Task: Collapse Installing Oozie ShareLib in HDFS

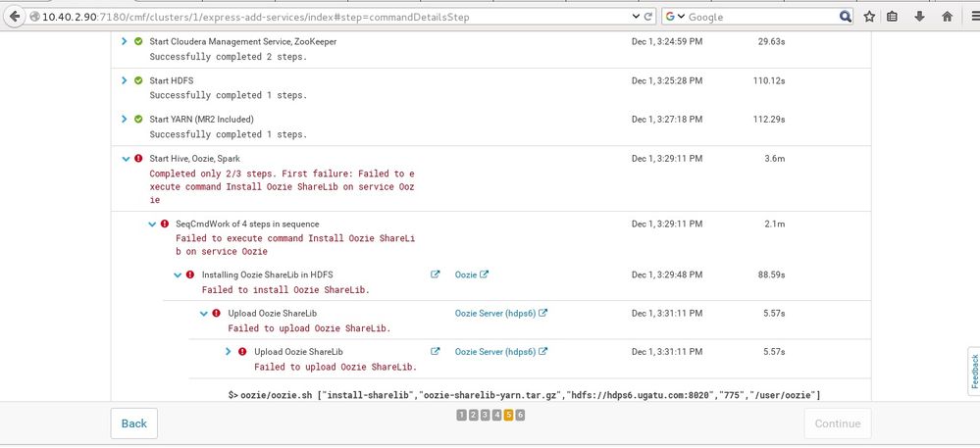Action: (x=179, y=274)
